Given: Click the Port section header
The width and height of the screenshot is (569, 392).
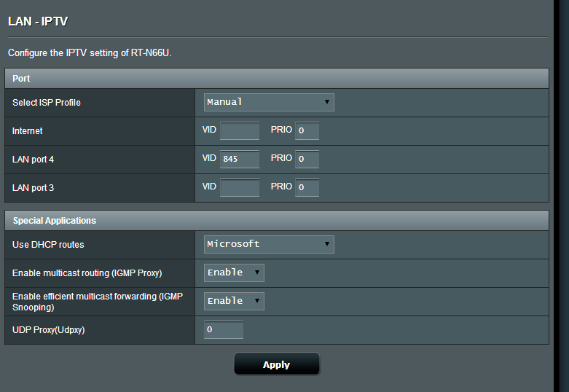Looking at the screenshot, I should click(x=21, y=78).
